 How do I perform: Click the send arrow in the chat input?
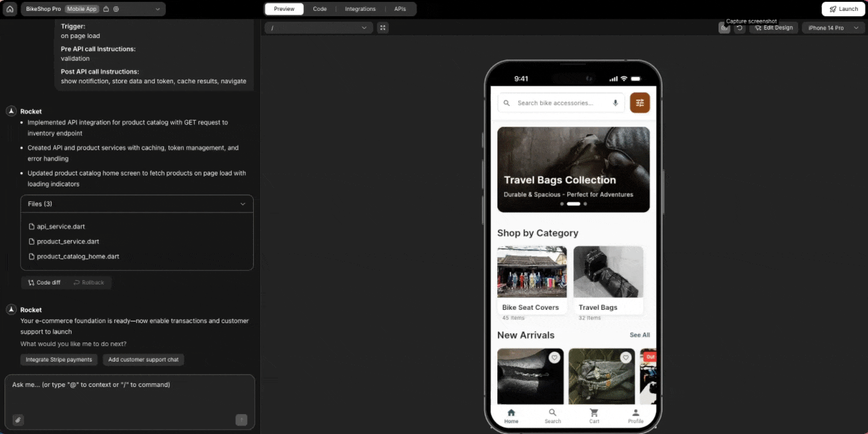click(241, 420)
